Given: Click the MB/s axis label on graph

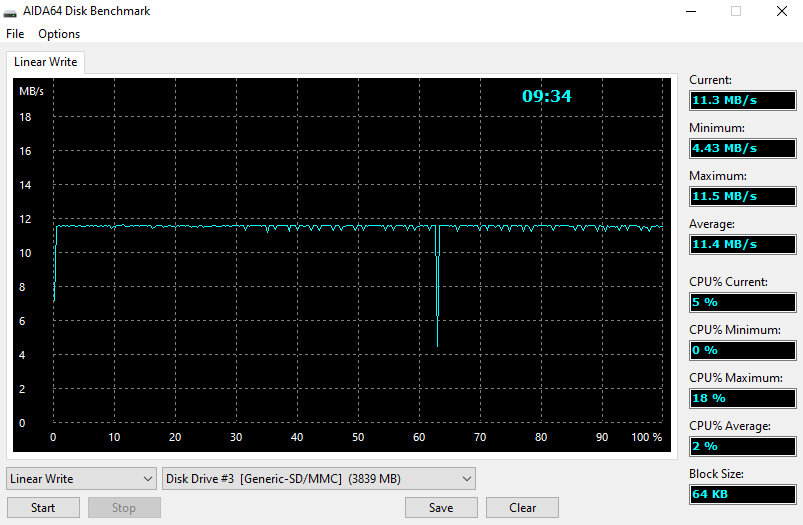Looking at the screenshot, I should [31, 91].
